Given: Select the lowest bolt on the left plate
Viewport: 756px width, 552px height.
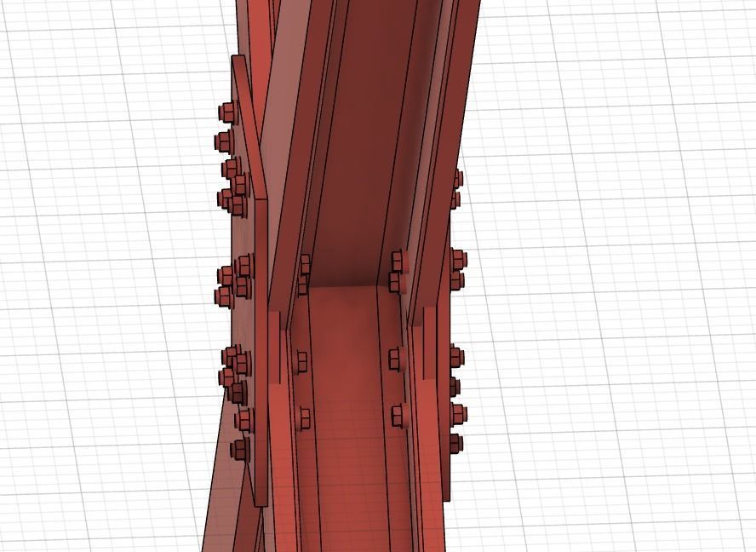Looking at the screenshot, I should tap(239, 450).
